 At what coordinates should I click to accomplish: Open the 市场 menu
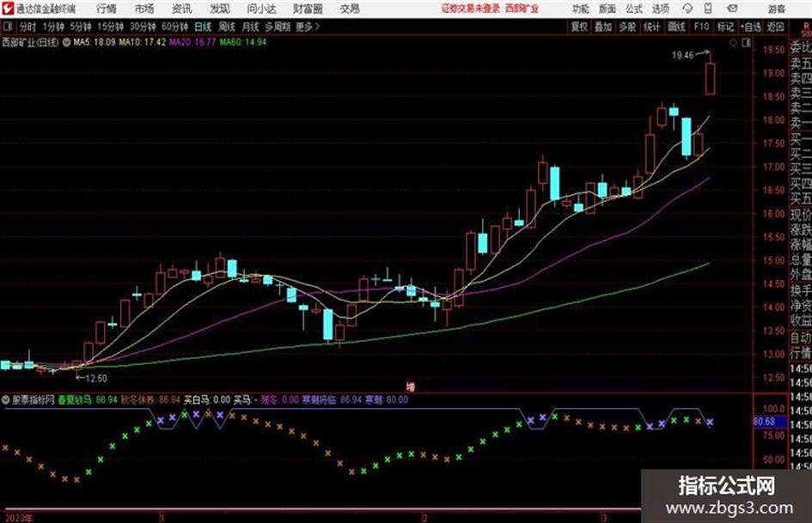pyautogui.click(x=144, y=9)
